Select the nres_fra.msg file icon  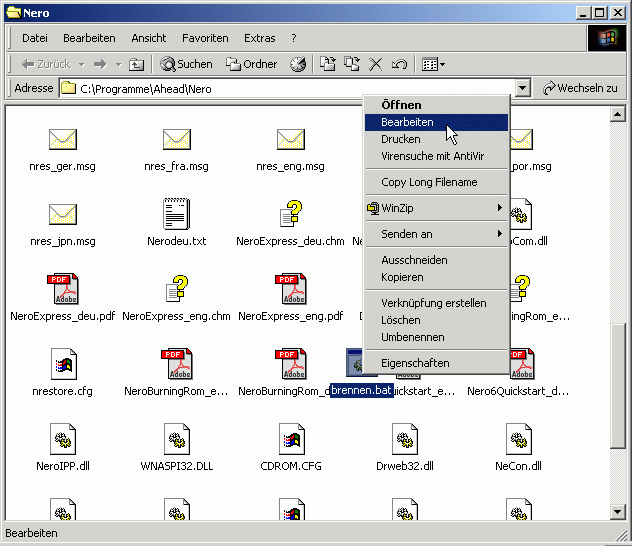177,139
